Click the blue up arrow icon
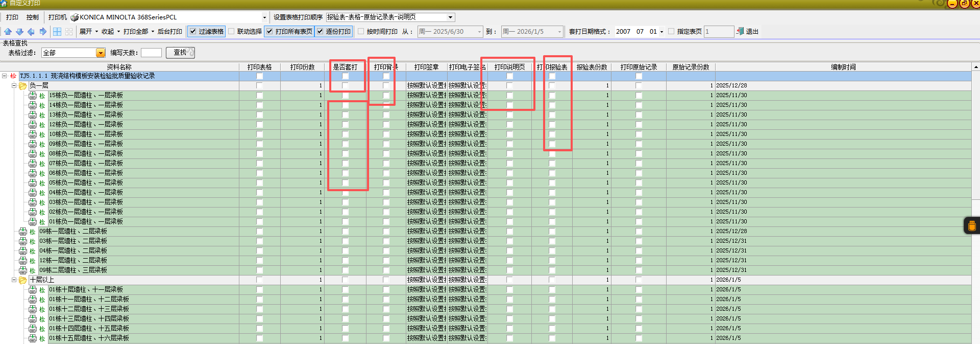980x344 pixels. (x=8, y=32)
